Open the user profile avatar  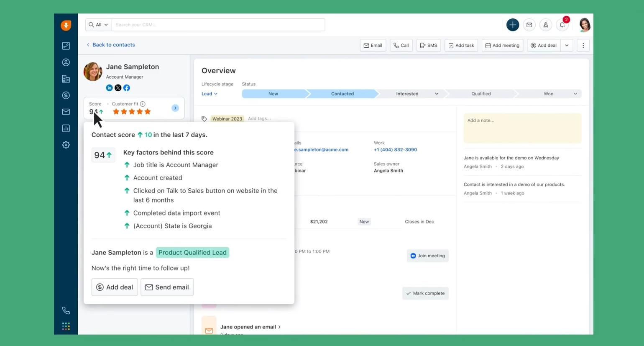pos(584,25)
